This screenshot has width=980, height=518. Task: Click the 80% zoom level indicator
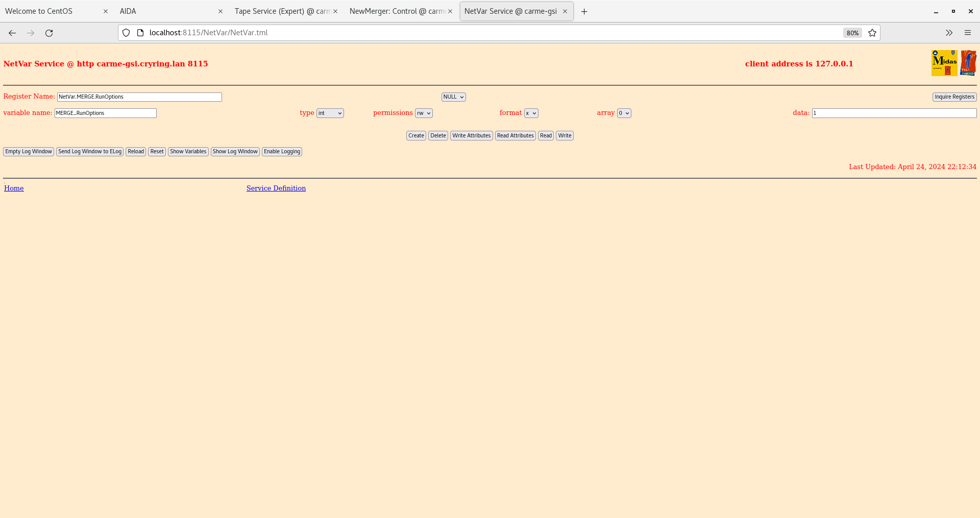[x=852, y=33]
